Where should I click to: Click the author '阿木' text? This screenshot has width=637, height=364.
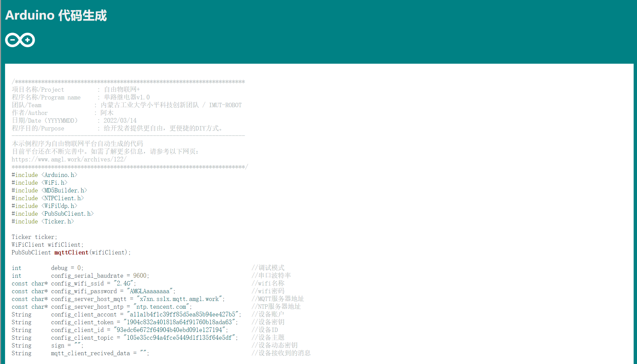tap(107, 113)
